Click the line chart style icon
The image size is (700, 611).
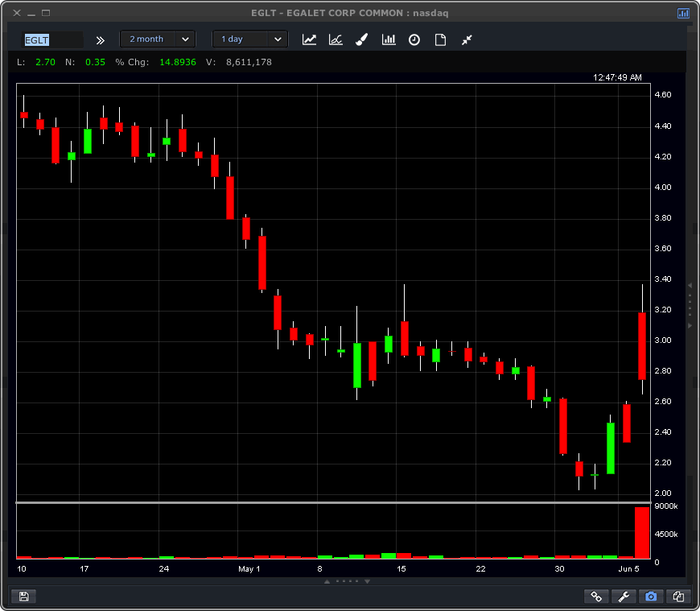pos(309,39)
